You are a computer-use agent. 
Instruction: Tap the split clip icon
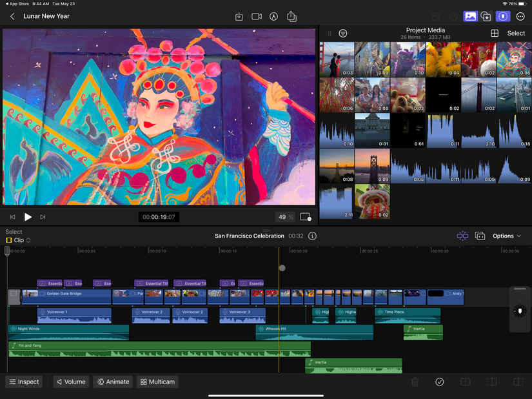[465, 382]
